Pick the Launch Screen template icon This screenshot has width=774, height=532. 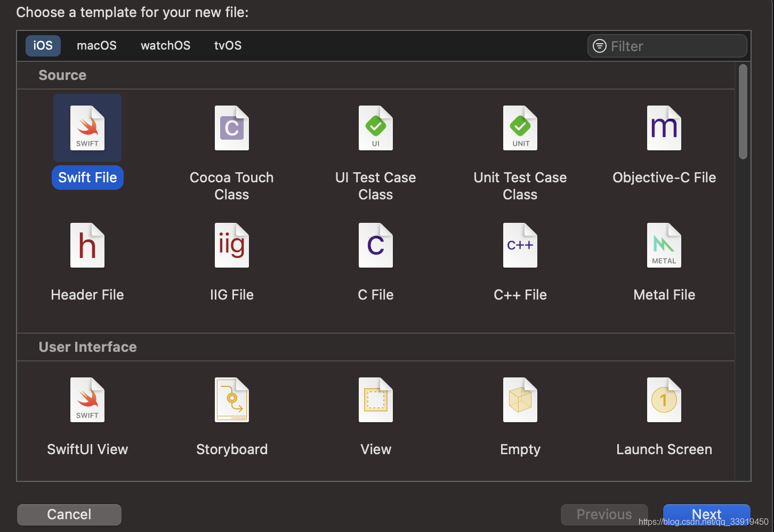(x=664, y=400)
